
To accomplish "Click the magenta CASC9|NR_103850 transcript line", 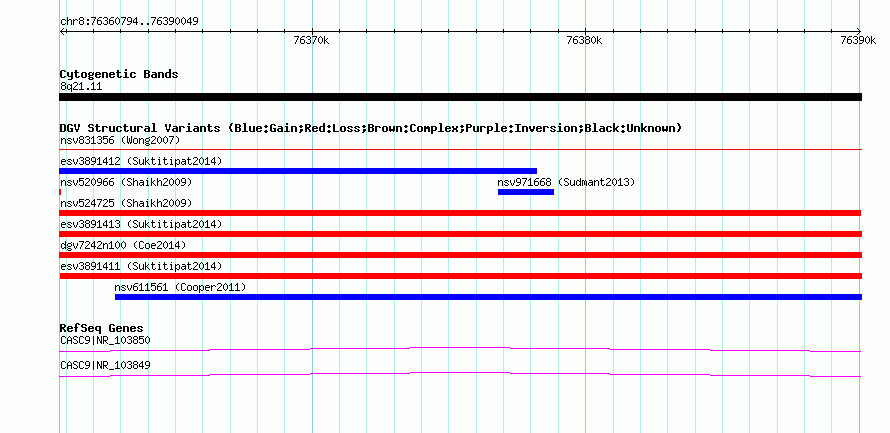I will (x=460, y=349).
